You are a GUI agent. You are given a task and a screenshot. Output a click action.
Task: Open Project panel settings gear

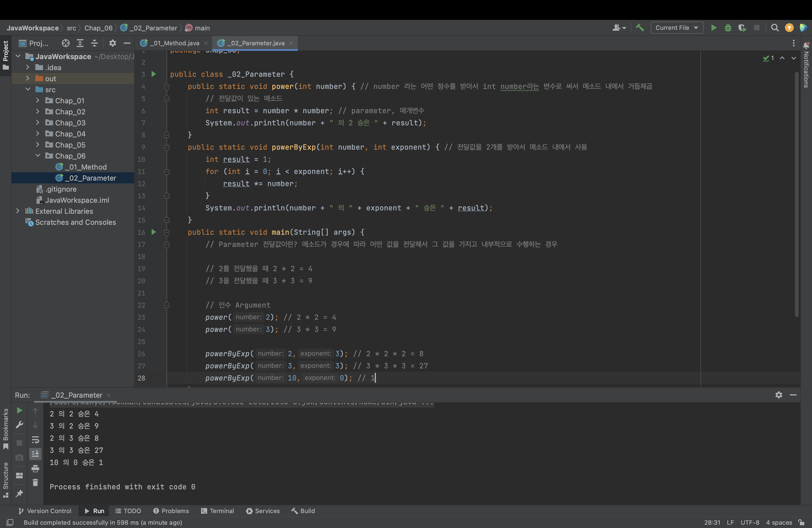(113, 43)
